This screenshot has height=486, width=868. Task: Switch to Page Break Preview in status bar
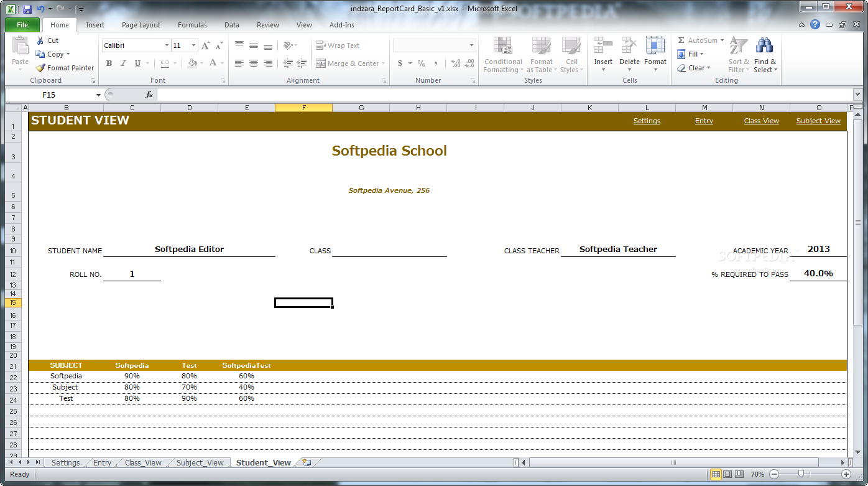click(x=739, y=474)
